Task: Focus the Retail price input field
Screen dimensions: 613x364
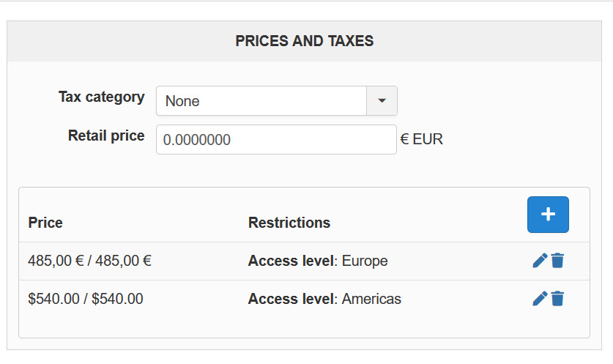Action: 276,140
